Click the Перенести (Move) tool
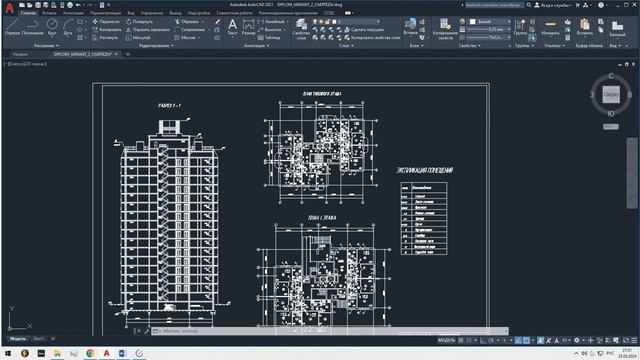This screenshot has height=360, width=640. click(x=106, y=22)
